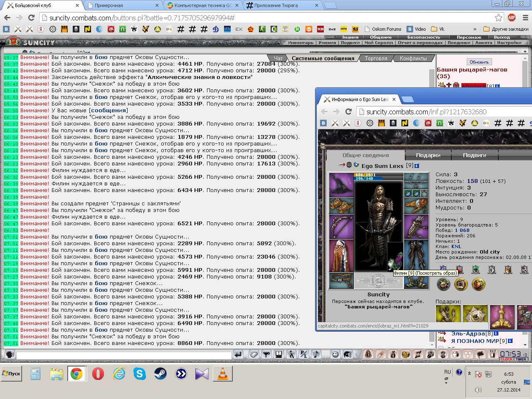Switch to the Приложение Тюряга browser tab
This screenshot has height=399, width=532.
[x=283, y=5]
